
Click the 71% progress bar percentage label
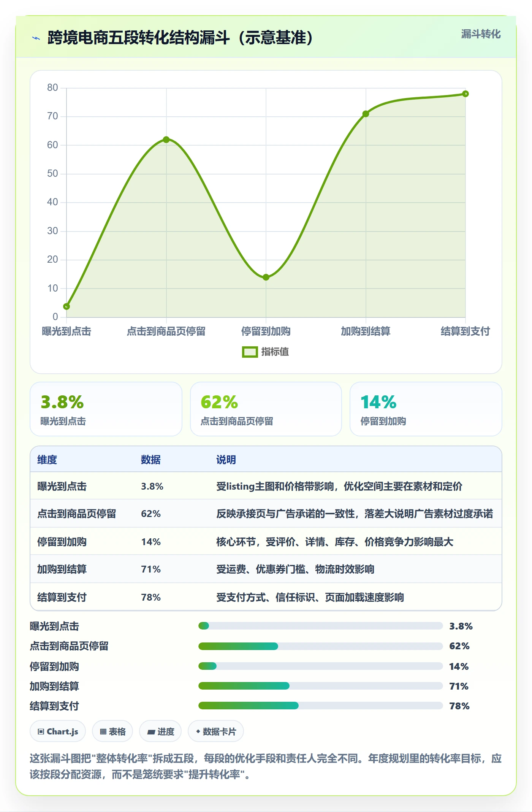(459, 686)
